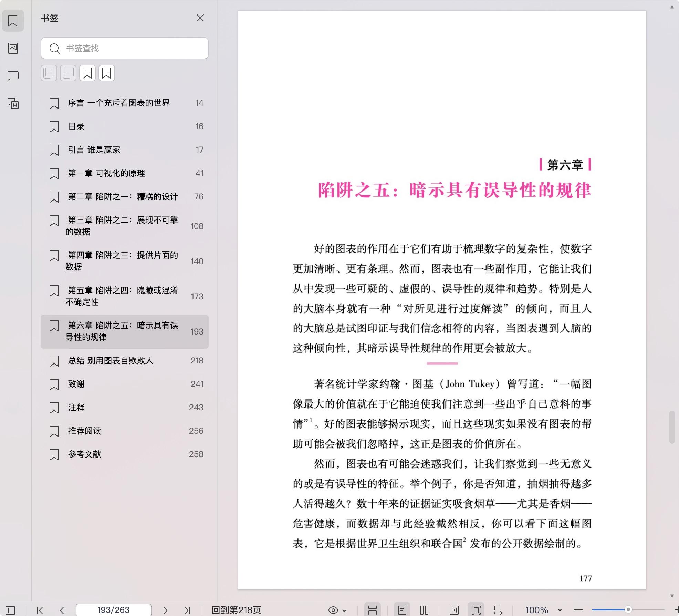Open bookmark 第一章 可视化的原理
This screenshot has width=679, height=616.
(125, 173)
